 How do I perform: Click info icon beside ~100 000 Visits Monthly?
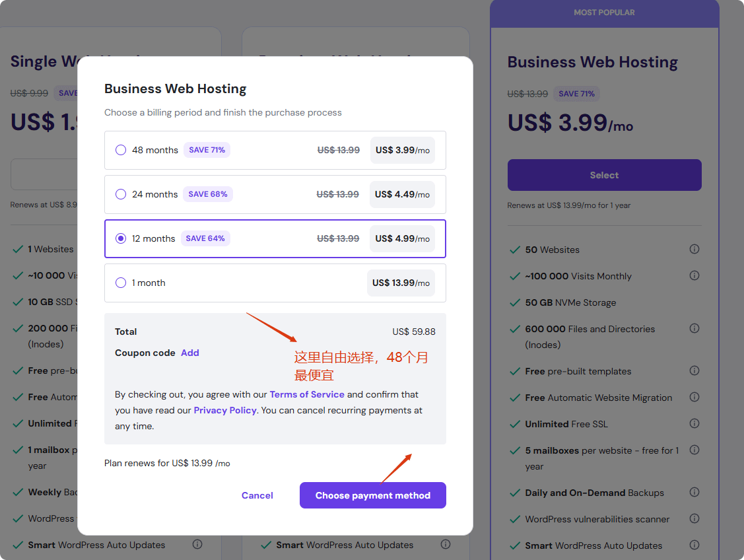click(694, 275)
